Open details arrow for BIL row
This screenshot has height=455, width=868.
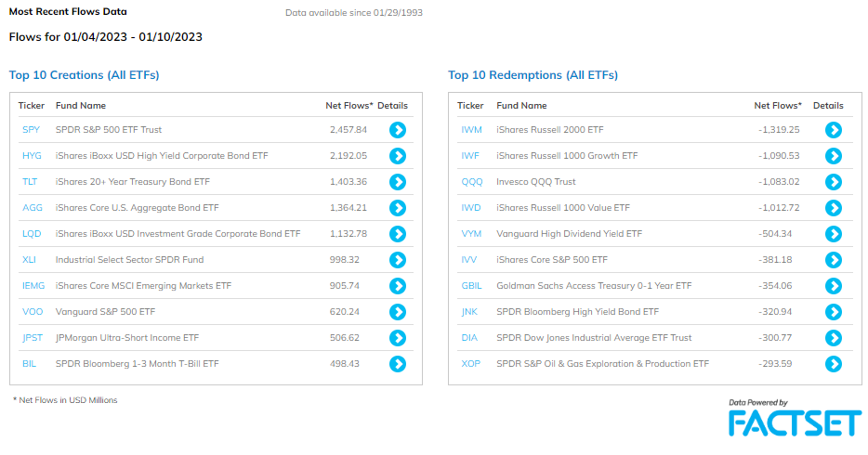(398, 364)
